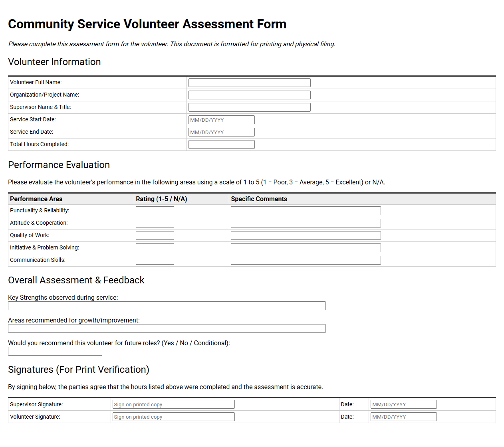Click the 'Attitude & Cooperation:' row label

(39, 223)
